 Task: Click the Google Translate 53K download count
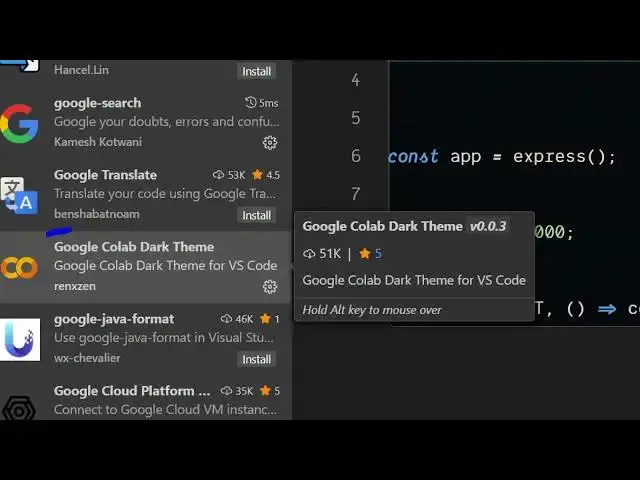tap(229, 175)
